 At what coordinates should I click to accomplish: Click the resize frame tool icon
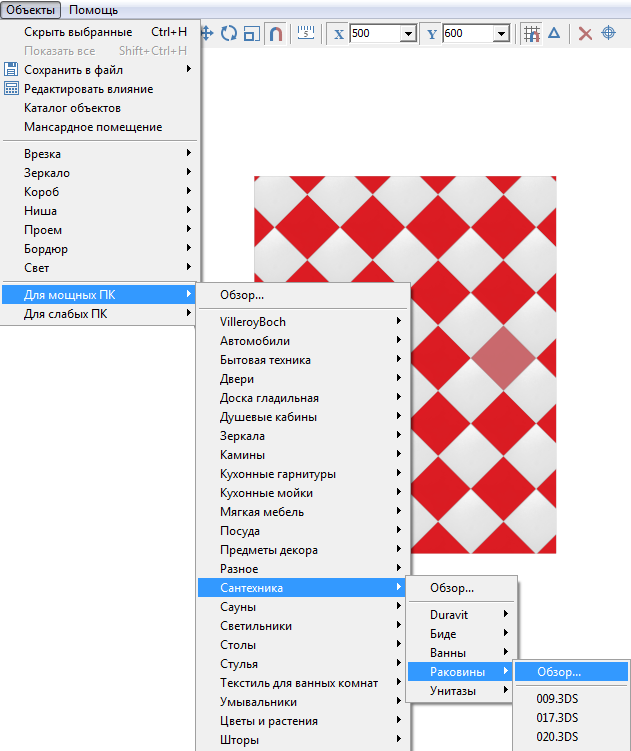pyautogui.click(x=252, y=33)
